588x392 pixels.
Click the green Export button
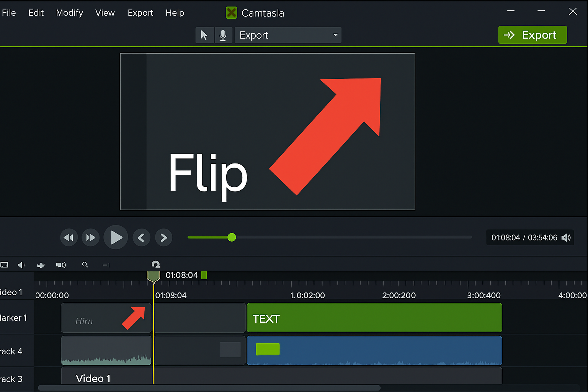coord(532,35)
